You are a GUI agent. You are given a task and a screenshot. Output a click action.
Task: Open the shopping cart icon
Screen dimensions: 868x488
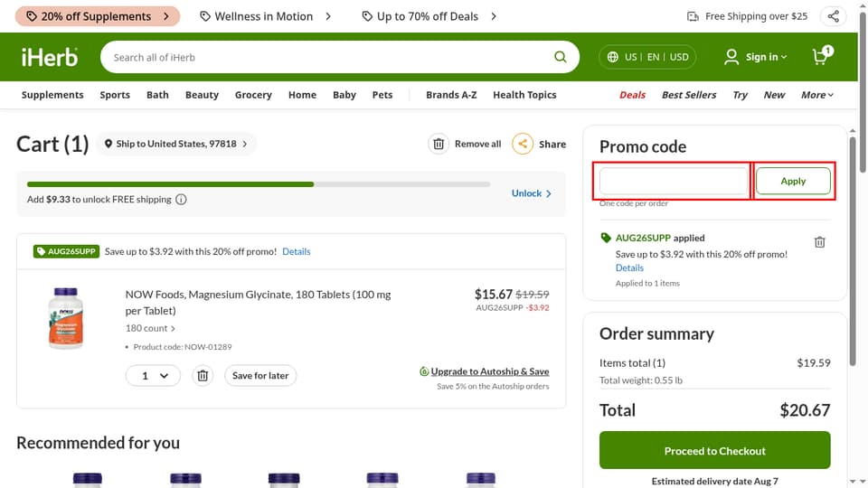[x=822, y=56]
